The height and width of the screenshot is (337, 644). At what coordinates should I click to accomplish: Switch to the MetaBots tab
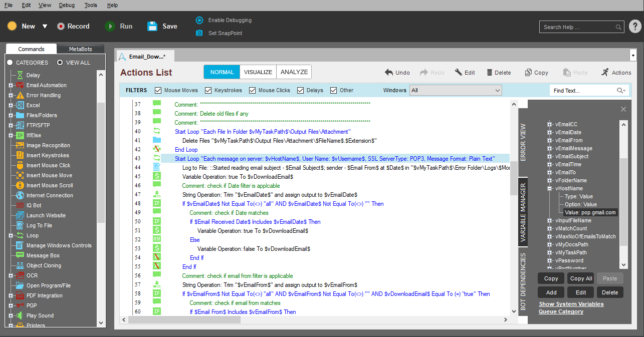pyautogui.click(x=80, y=49)
